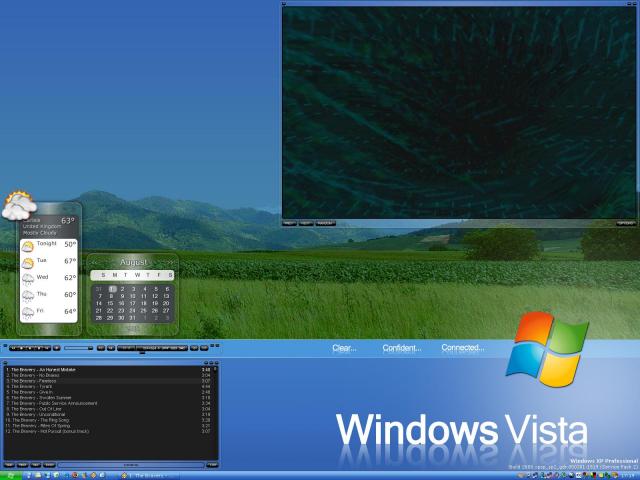
Task: Select the Fri forecast rain icon
Action: click(27, 313)
